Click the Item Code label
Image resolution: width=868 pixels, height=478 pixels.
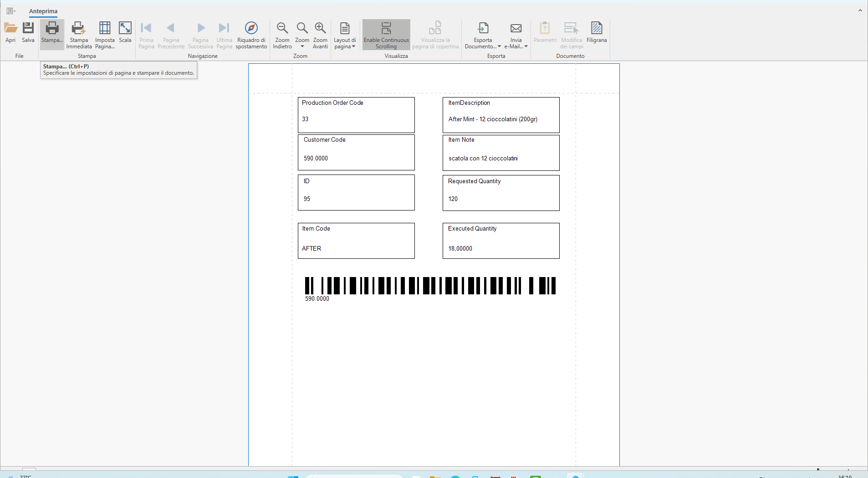coord(316,229)
